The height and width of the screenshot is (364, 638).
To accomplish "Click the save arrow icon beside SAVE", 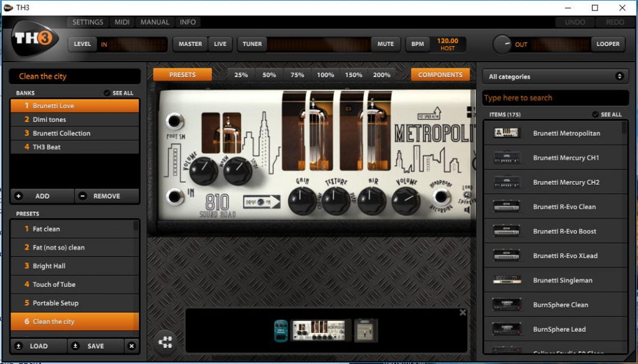I will 75,346.
